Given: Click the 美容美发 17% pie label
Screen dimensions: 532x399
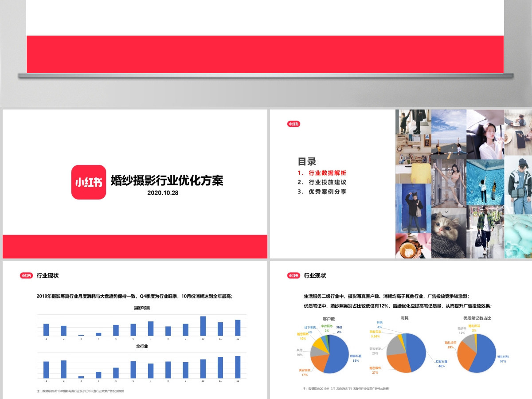Looking at the screenshot, I should pos(304,372).
